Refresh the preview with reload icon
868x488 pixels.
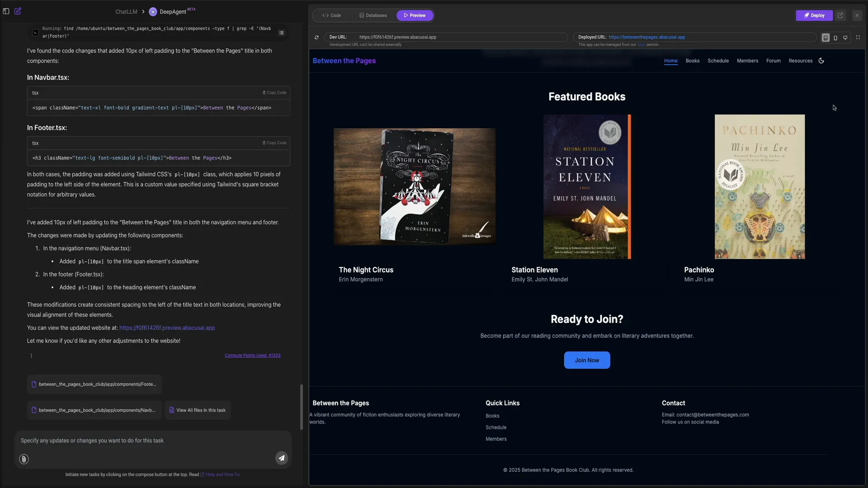click(x=316, y=37)
